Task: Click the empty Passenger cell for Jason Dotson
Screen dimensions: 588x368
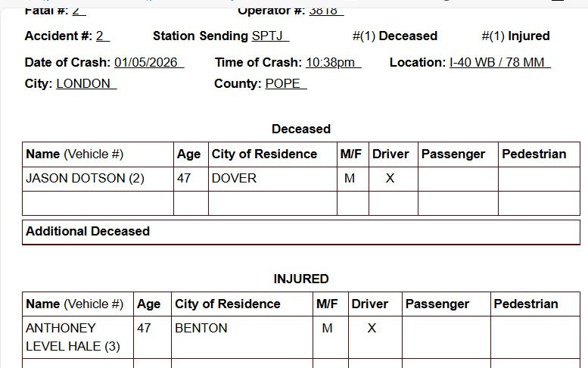Action: coord(458,179)
